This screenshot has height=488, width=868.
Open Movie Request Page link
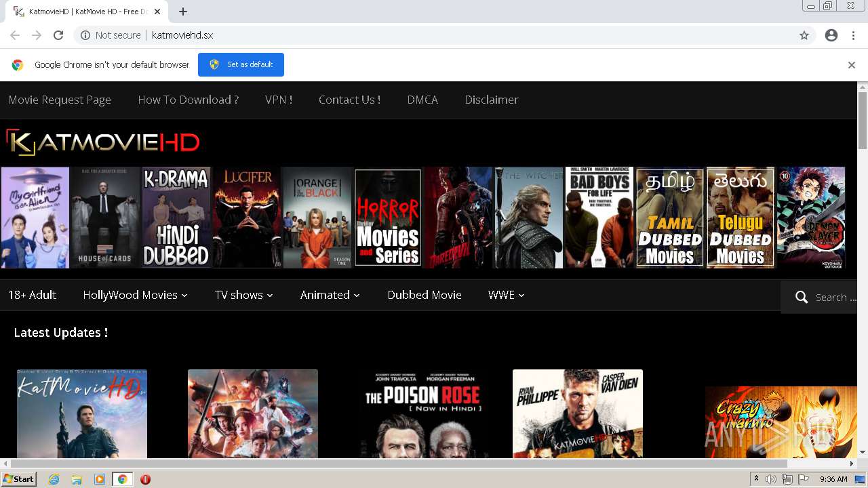tap(60, 100)
